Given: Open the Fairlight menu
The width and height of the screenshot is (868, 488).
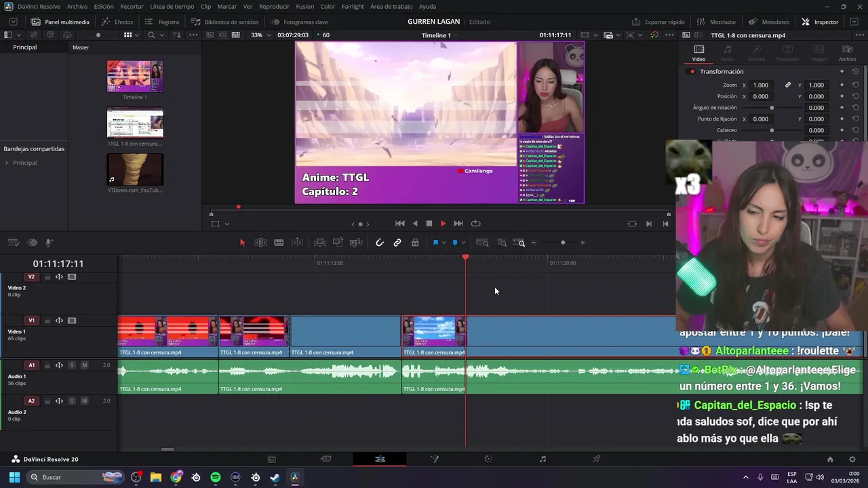Looking at the screenshot, I should 353,6.
